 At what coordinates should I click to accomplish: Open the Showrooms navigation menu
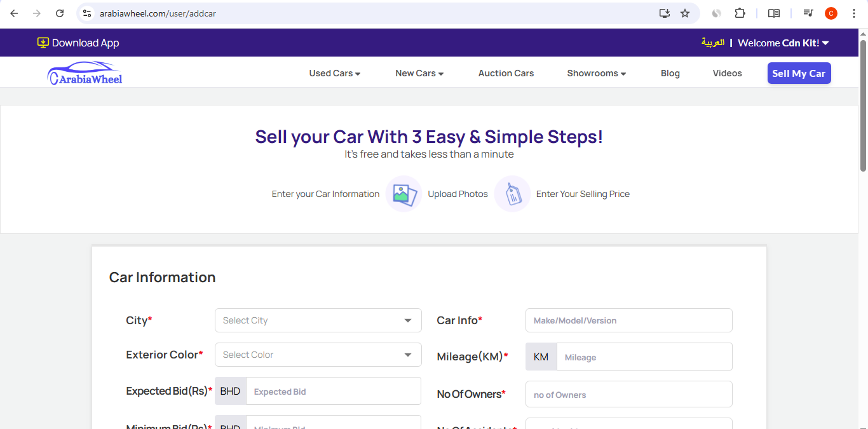(596, 73)
